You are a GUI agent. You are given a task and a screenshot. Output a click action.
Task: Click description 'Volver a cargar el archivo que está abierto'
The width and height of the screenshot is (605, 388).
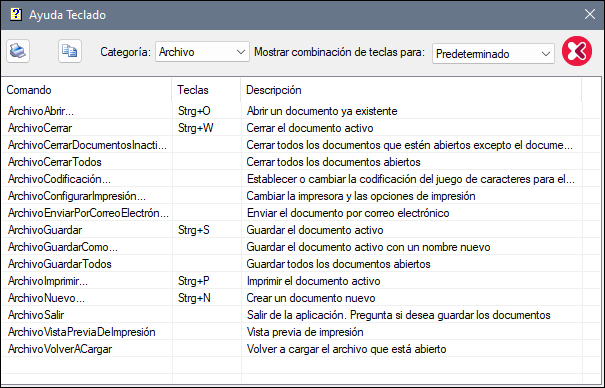click(346, 349)
